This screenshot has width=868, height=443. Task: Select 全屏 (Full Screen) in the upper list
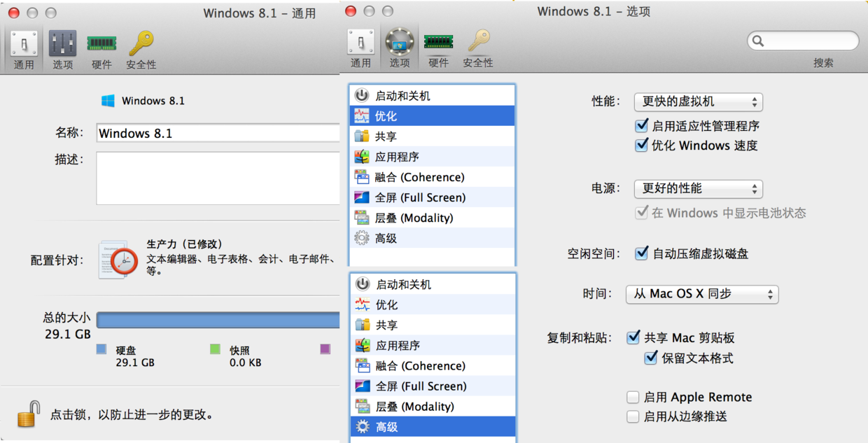[x=432, y=197]
